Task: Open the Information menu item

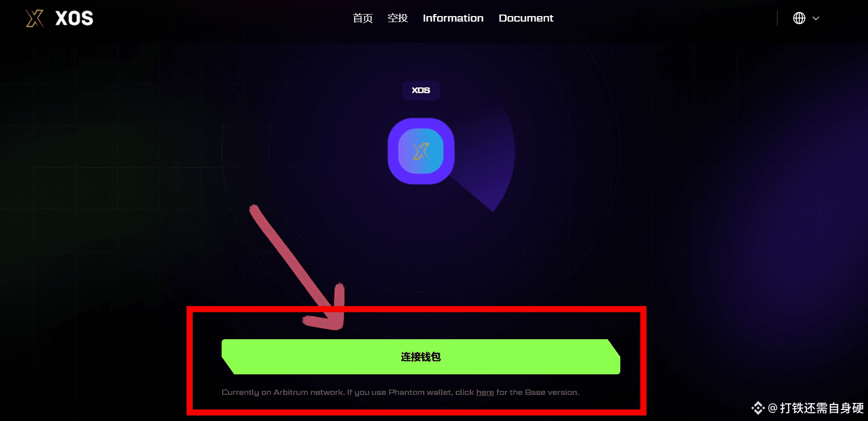Action: (453, 18)
